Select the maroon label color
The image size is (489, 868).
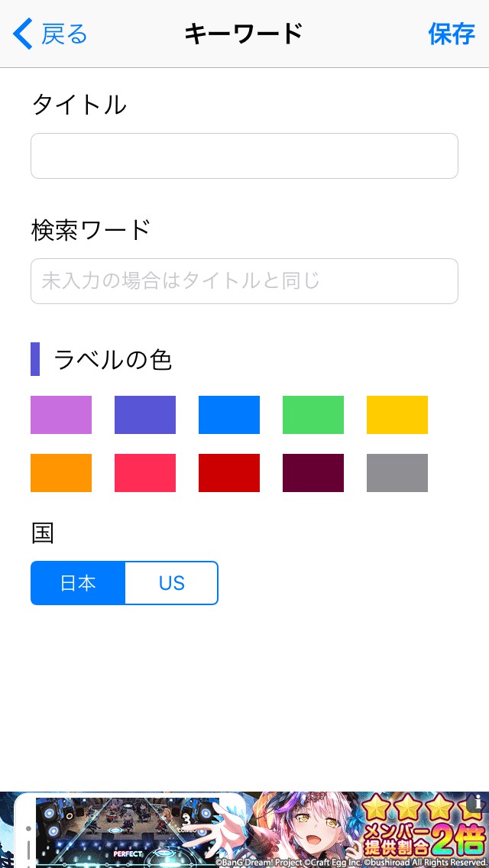click(x=313, y=473)
